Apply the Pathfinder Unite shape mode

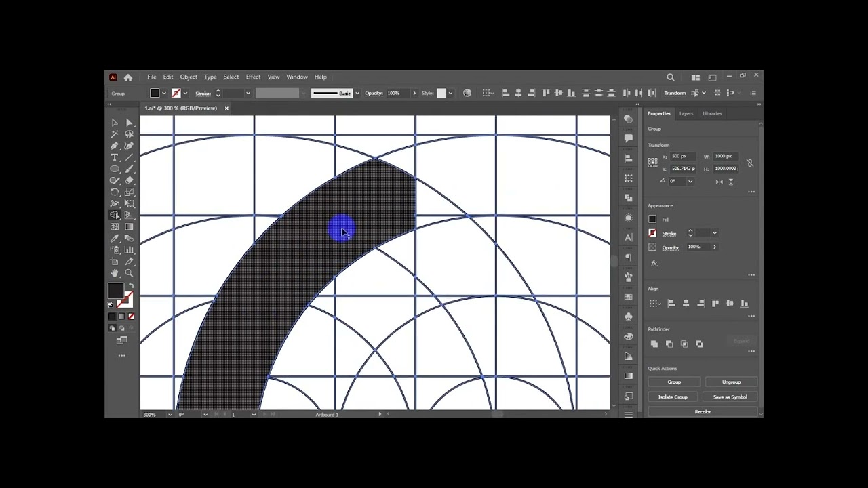(x=654, y=344)
